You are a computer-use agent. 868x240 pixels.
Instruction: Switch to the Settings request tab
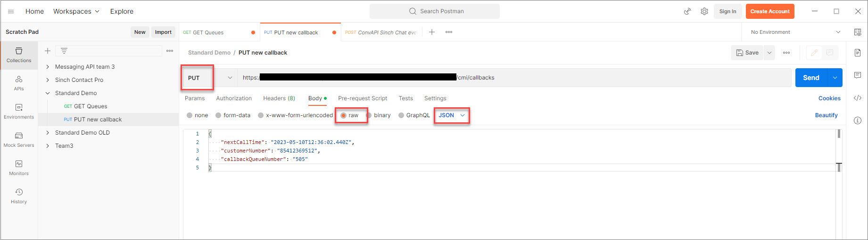coord(435,98)
